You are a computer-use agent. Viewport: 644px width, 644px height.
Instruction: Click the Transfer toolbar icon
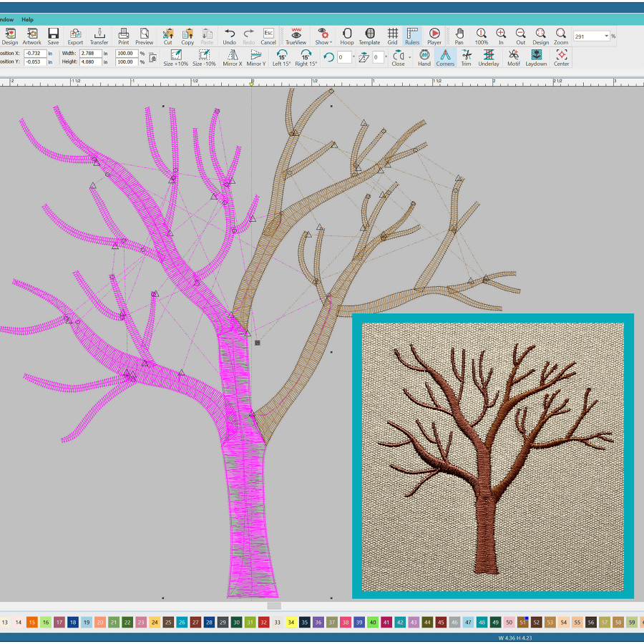(x=99, y=36)
